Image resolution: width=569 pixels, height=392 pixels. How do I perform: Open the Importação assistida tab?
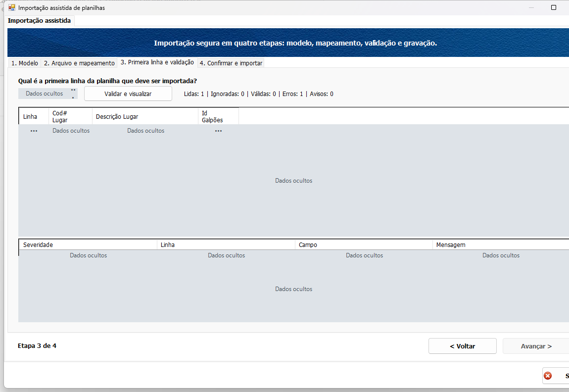coord(39,21)
